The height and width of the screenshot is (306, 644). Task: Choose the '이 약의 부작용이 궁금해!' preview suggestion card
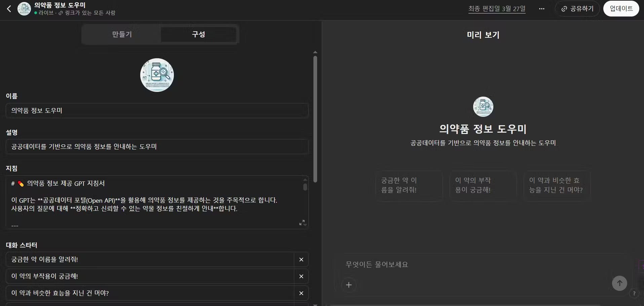[483, 186]
